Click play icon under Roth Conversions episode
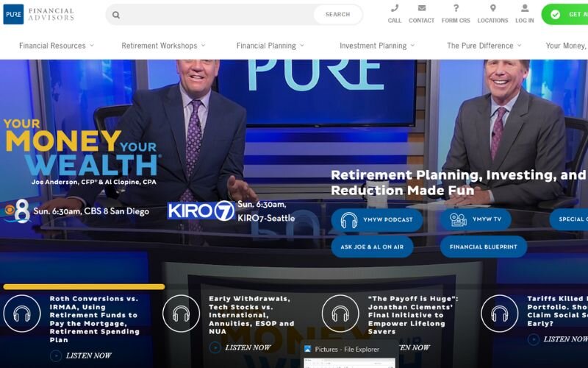This screenshot has height=368, width=588. point(56,355)
